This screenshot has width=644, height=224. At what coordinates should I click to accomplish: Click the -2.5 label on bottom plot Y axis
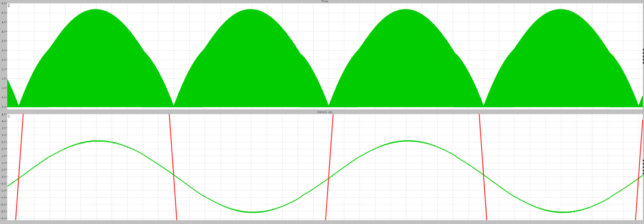point(4,211)
